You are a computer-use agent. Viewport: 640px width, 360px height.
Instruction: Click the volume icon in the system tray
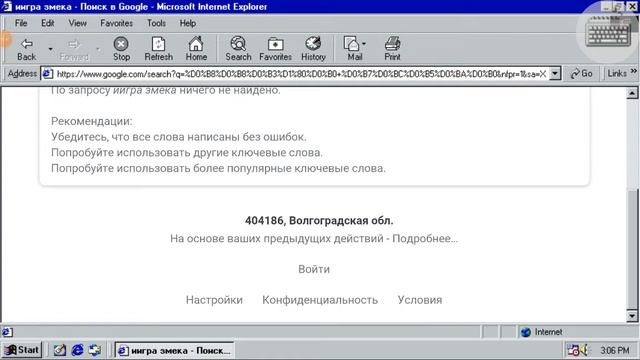tap(584, 350)
